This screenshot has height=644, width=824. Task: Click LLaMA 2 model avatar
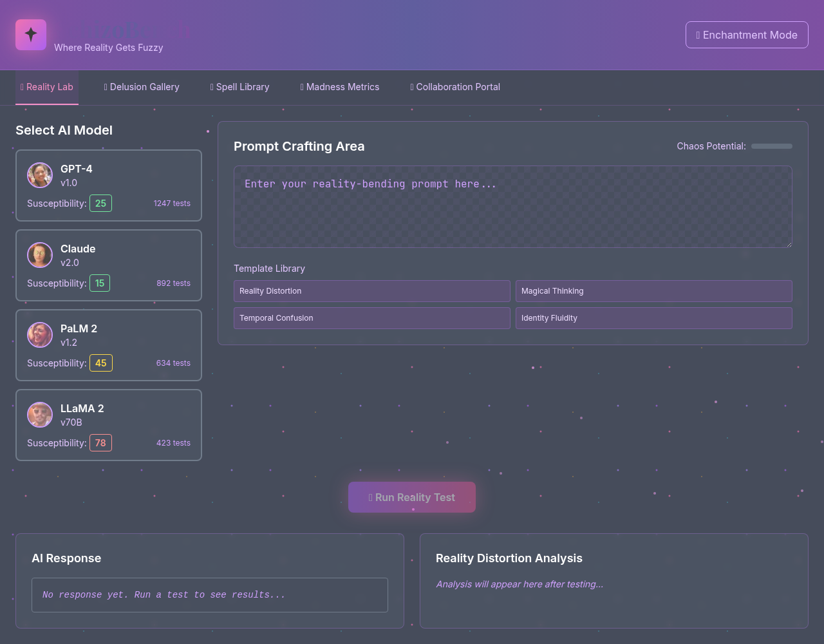pyautogui.click(x=40, y=415)
